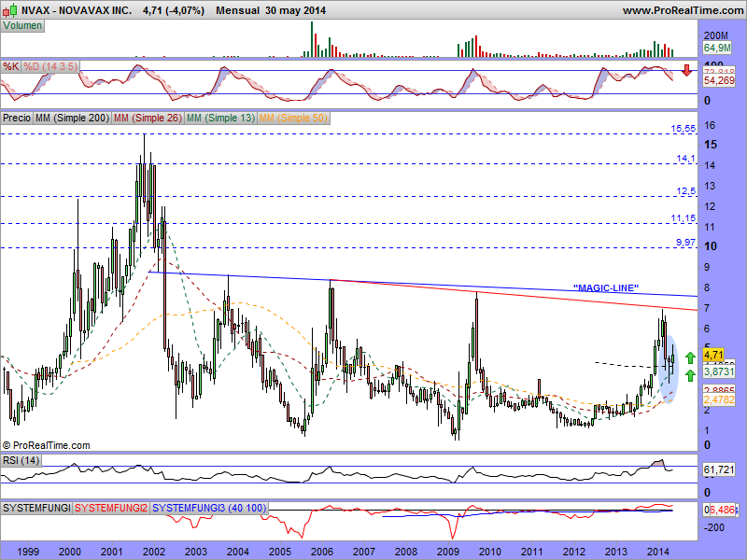This screenshot has width=747, height=560.
Task: Click the 12,5 horizontal level label
Action: (x=686, y=191)
